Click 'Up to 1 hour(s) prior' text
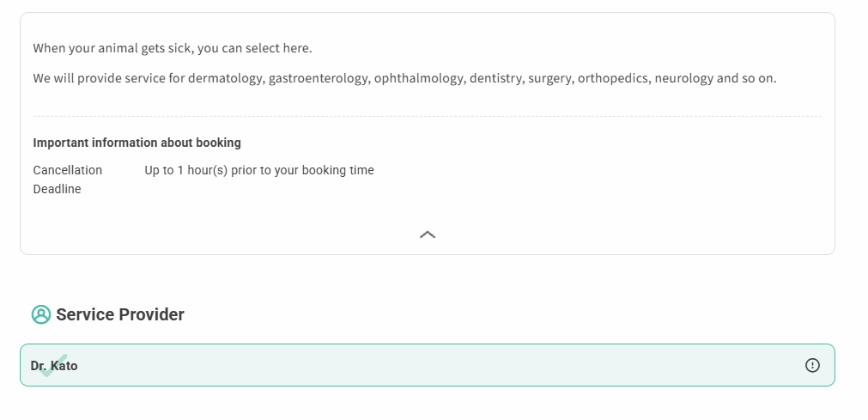Screen dimensions: 868x420 click(259, 170)
